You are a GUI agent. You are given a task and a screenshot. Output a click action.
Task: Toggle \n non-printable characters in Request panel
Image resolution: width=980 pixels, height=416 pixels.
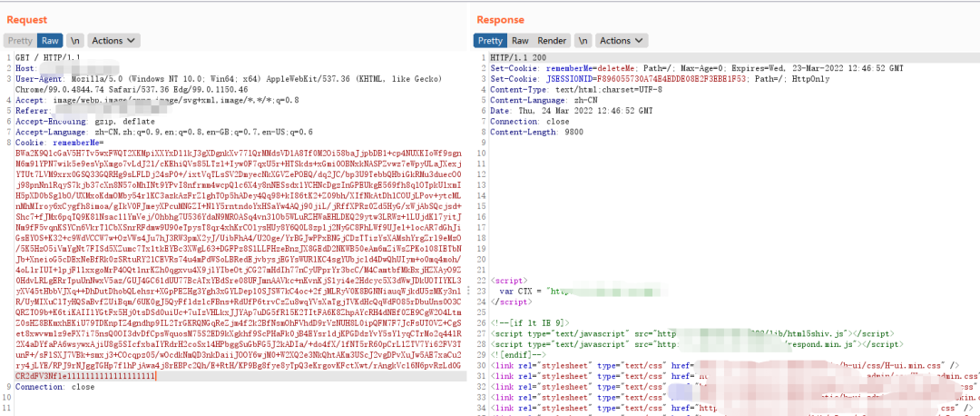[76, 41]
